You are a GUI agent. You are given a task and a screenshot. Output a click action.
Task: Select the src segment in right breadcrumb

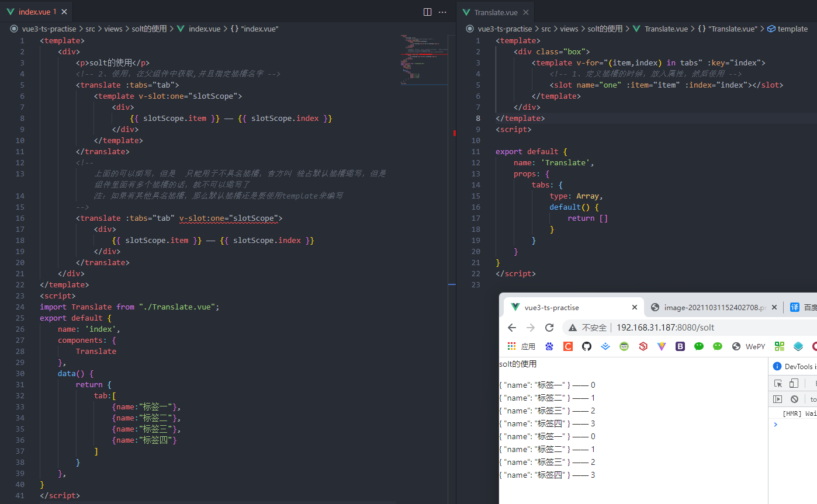coord(546,29)
